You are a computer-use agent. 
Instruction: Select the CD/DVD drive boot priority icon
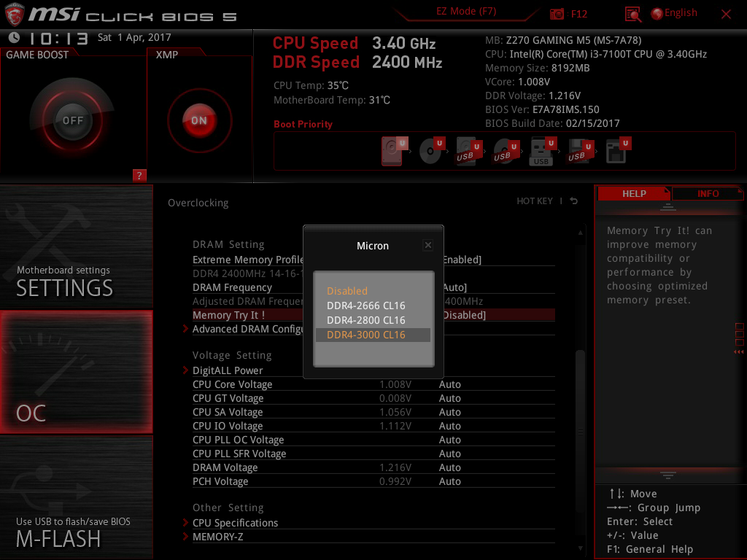tap(432, 152)
